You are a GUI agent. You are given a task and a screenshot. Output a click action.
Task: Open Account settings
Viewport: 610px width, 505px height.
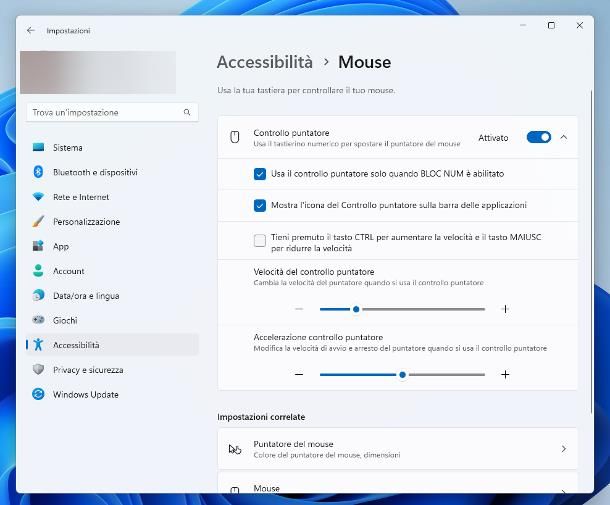click(112, 271)
